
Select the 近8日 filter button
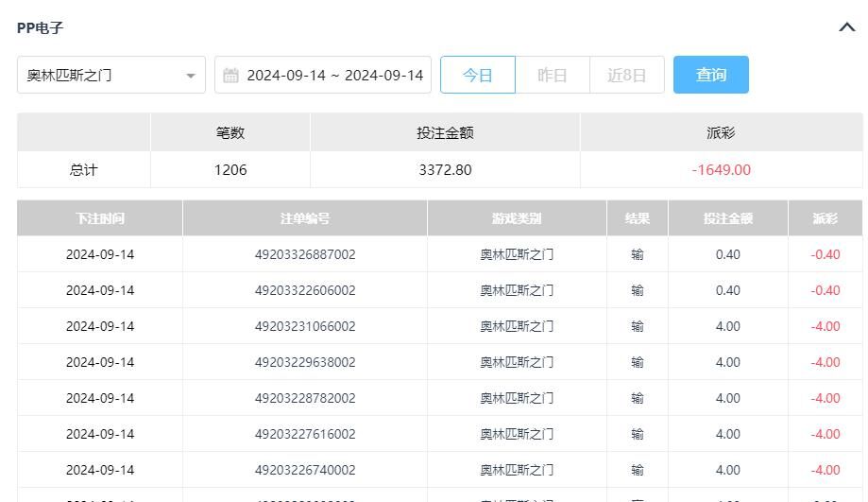point(626,75)
